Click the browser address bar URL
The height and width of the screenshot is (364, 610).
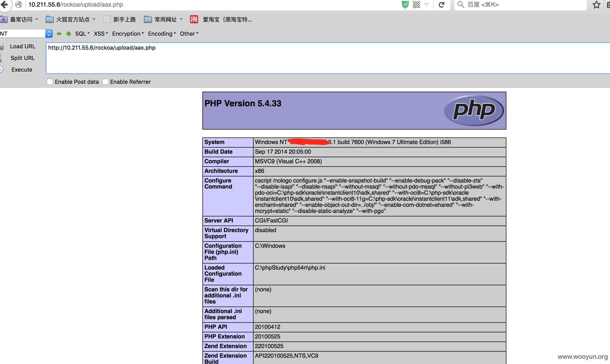tap(76, 5)
